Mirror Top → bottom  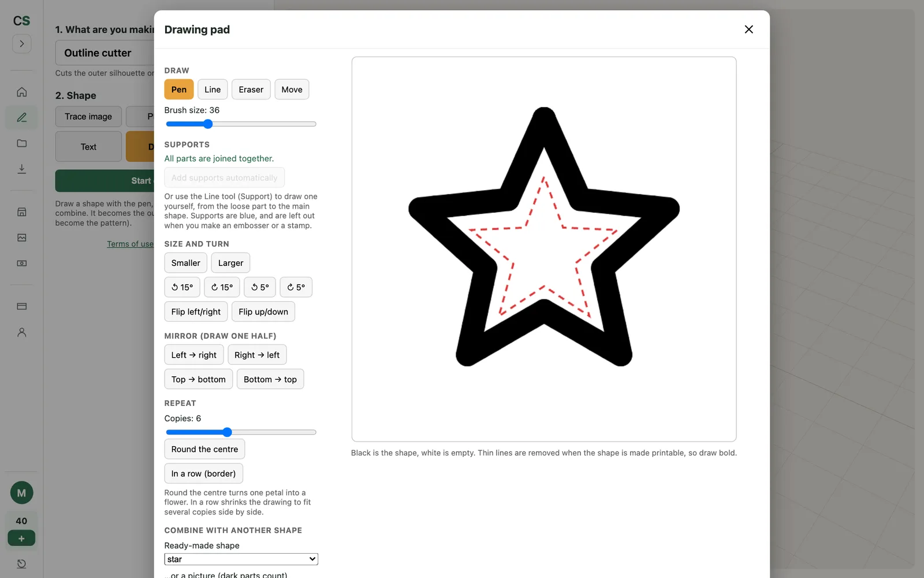tap(199, 379)
